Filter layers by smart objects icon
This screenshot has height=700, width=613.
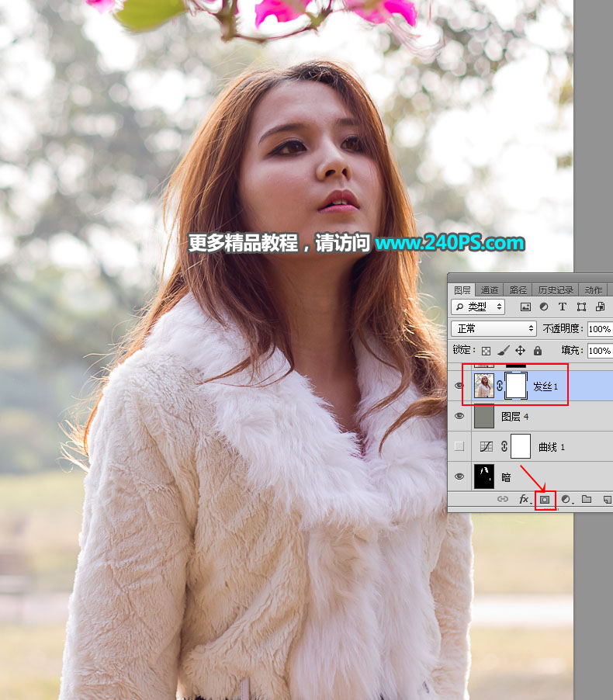(x=600, y=307)
